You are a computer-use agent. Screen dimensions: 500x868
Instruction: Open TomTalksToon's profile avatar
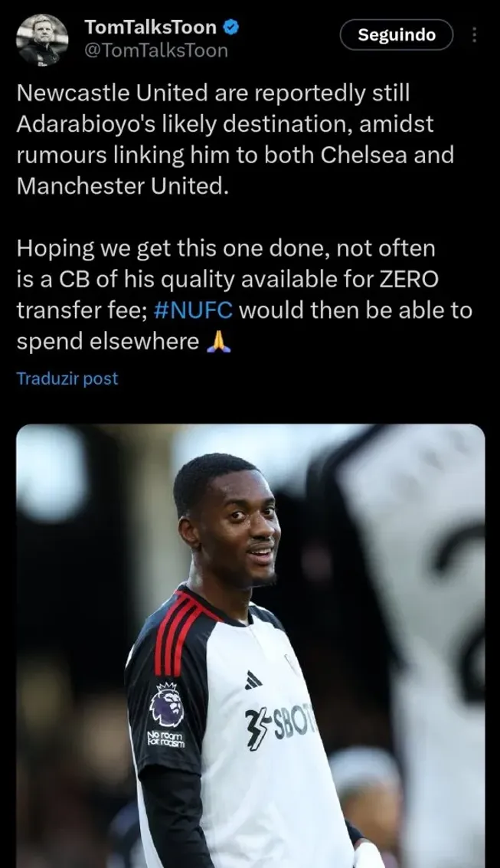(x=42, y=40)
